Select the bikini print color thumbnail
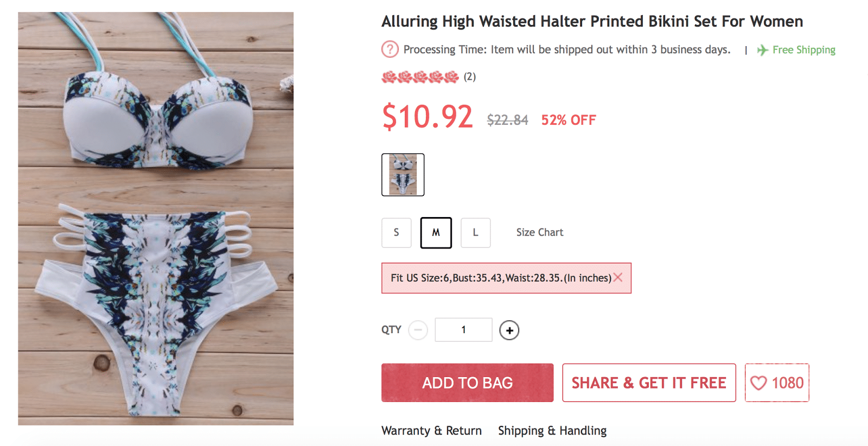This screenshot has height=446, width=868. [403, 175]
